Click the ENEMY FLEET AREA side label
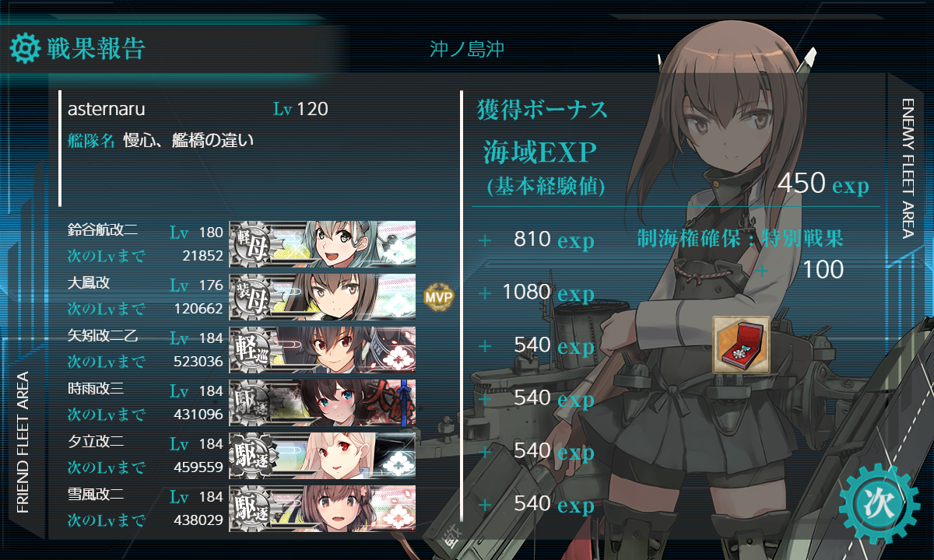Viewport: 934px width, 560px height. pos(908,168)
